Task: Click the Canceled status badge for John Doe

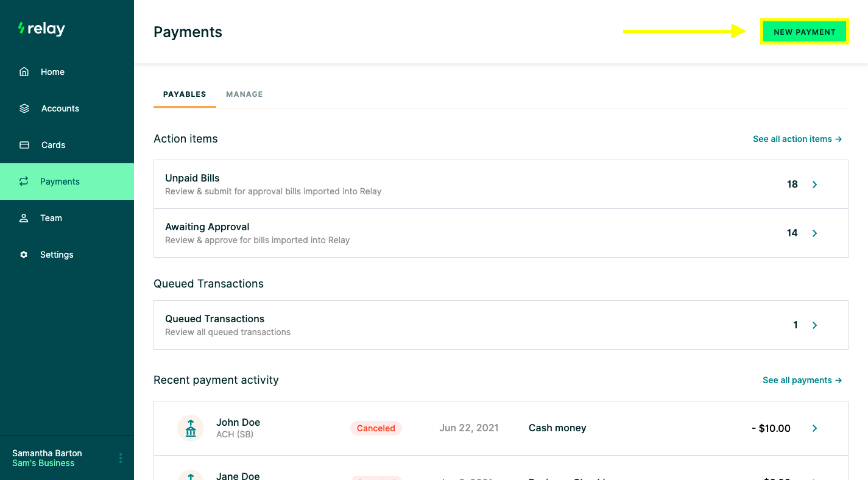Action: [376, 428]
